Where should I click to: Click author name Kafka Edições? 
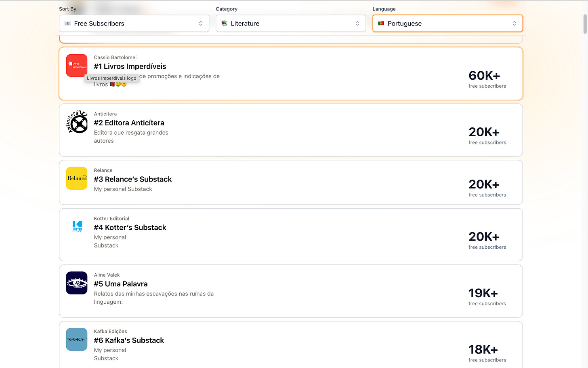[111, 332]
